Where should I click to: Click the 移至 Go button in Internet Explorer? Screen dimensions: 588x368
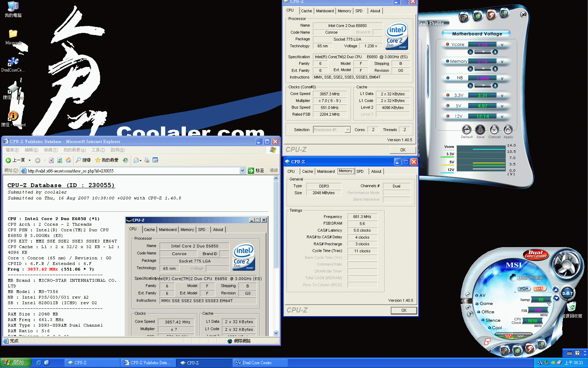(x=256, y=171)
